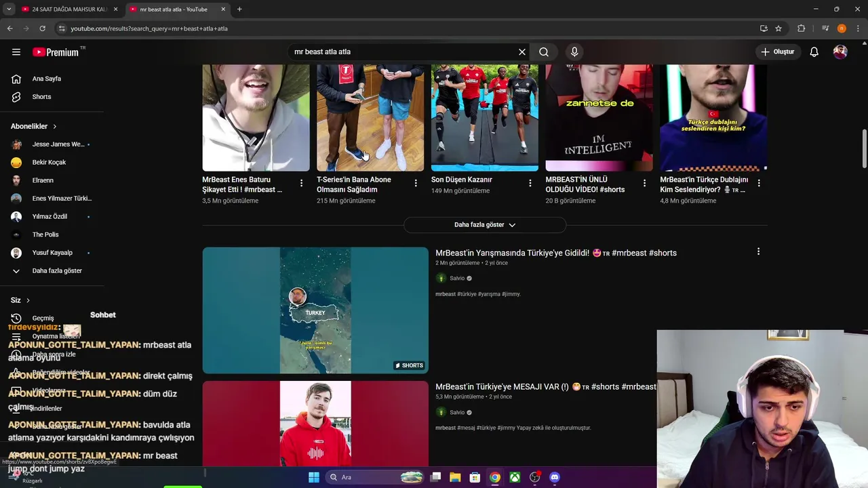This screenshot has height=488, width=868.
Task: Click the taskbar Ara search box
Action: point(374,477)
